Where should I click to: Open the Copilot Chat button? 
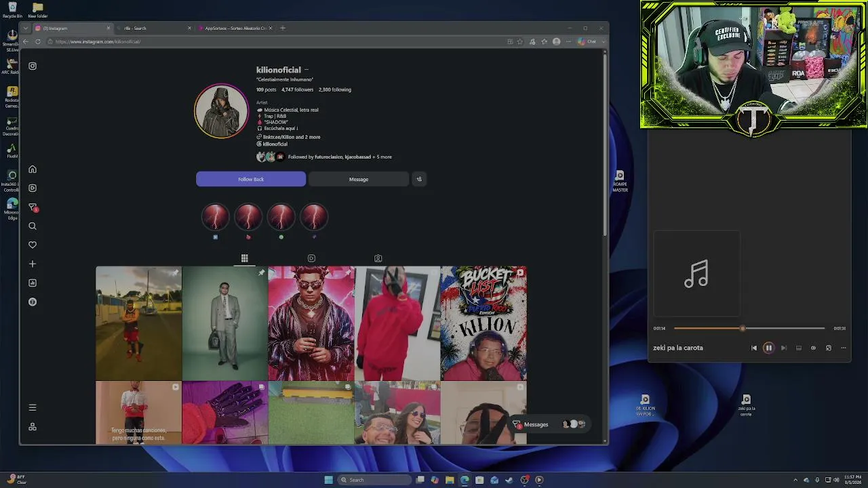click(587, 41)
